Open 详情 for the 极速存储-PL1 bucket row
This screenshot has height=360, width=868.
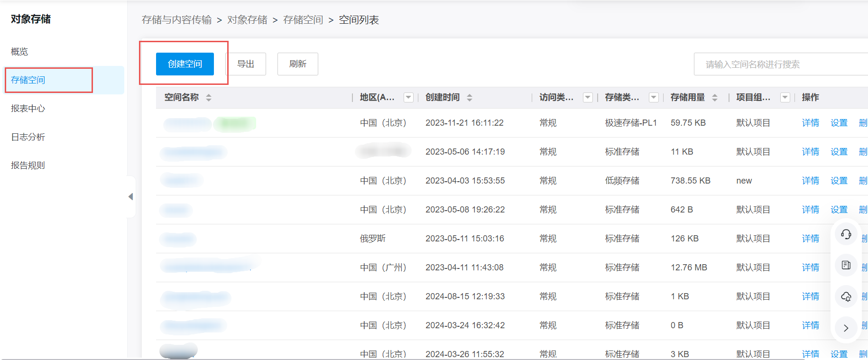(x=810, y=123)
